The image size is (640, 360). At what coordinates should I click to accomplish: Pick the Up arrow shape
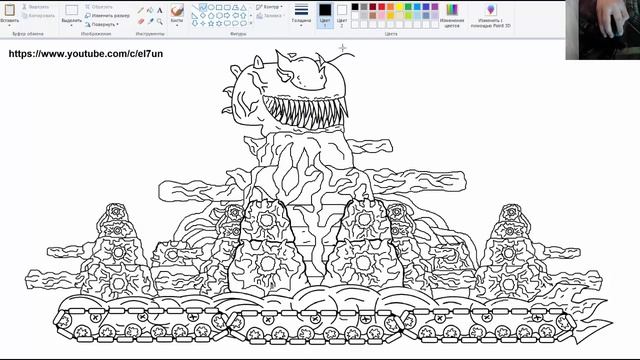243,16
